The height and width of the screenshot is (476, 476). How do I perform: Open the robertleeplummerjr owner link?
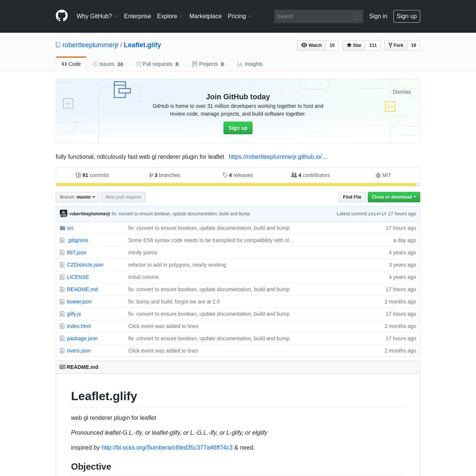90,45
